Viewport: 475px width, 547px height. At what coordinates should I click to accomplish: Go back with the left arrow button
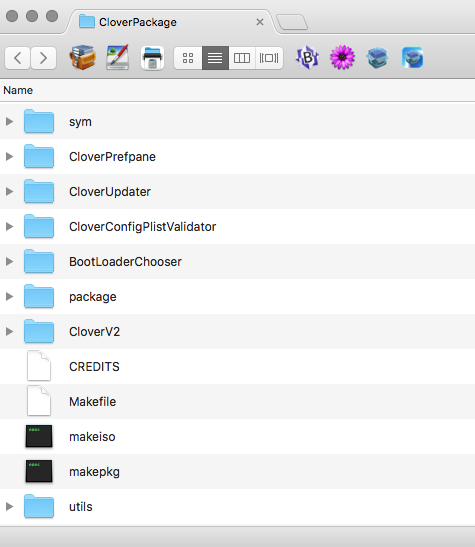17,58
